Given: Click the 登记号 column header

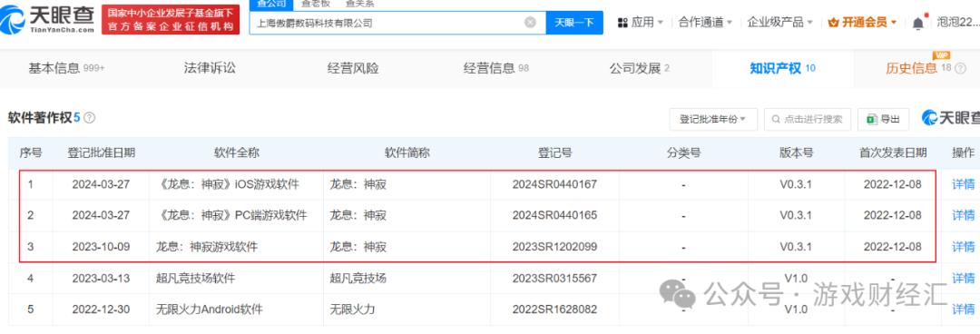Looking at the screenshot, I should click(x=554, y=152).
